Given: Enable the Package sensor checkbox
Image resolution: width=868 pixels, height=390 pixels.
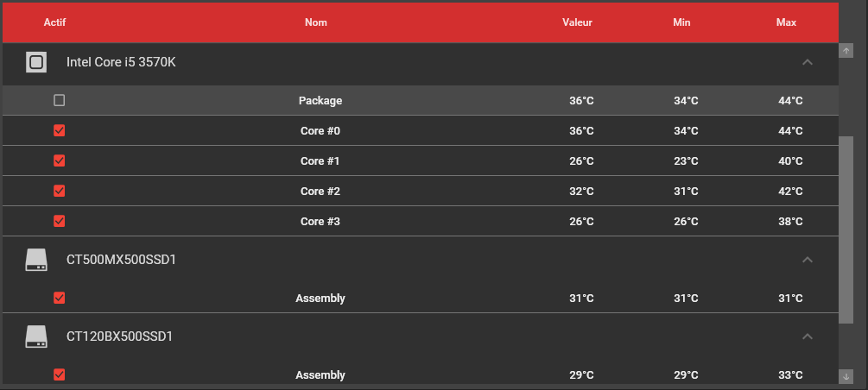Looking at the screenshot, I should tap(60, 100).
